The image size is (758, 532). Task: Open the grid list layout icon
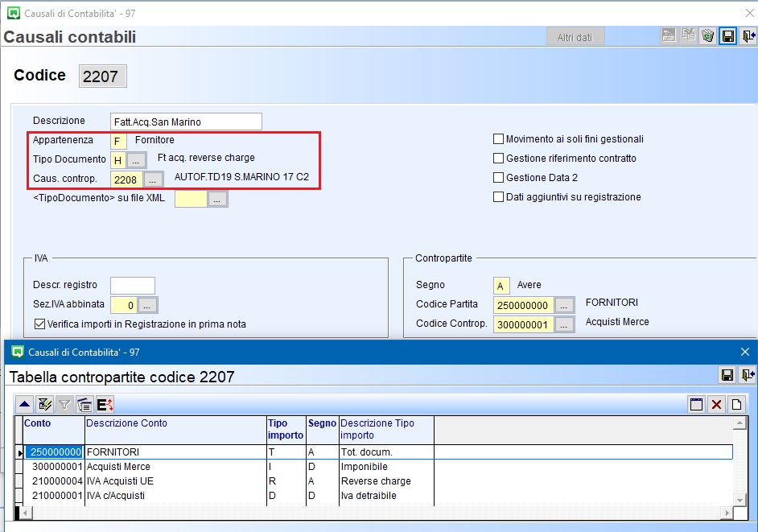point(84,404)
